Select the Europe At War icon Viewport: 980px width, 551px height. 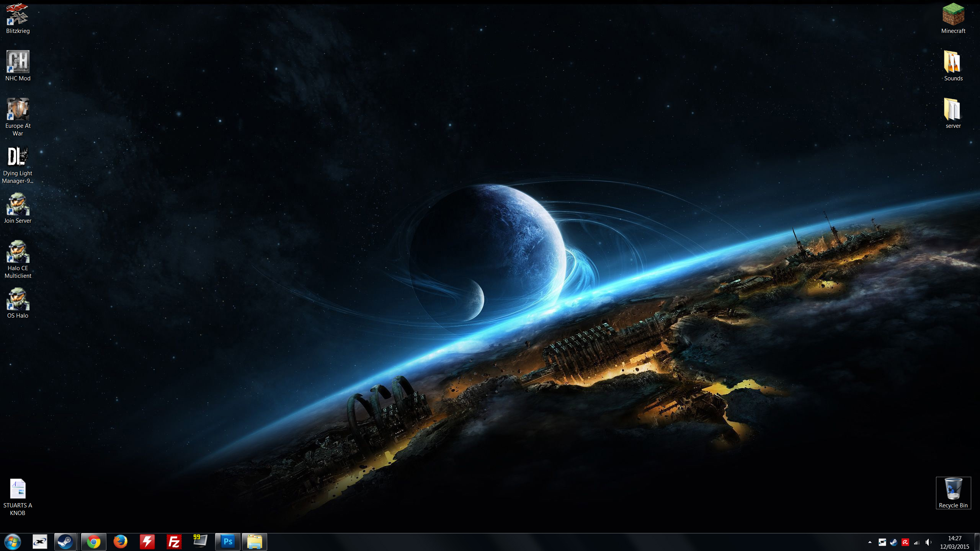[x=18, y=117]
